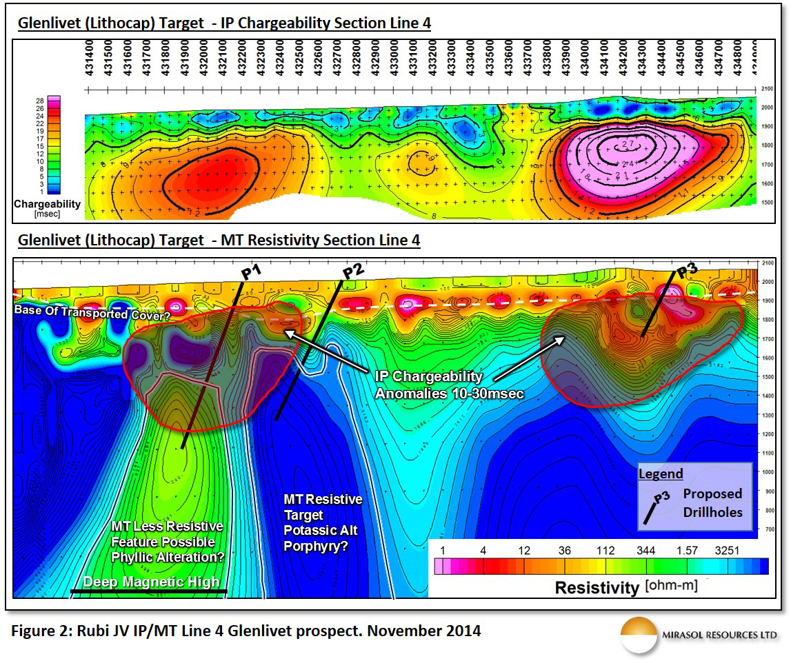Click the red chargeability anomaly on the left
Viewport: 791px width, 672px height.
[x=212, y=177]
